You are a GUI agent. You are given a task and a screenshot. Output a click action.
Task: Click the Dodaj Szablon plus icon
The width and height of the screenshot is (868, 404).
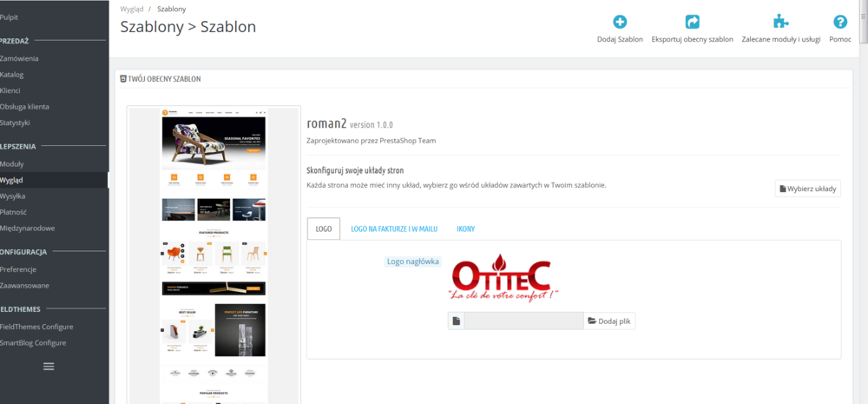point(620,22)
